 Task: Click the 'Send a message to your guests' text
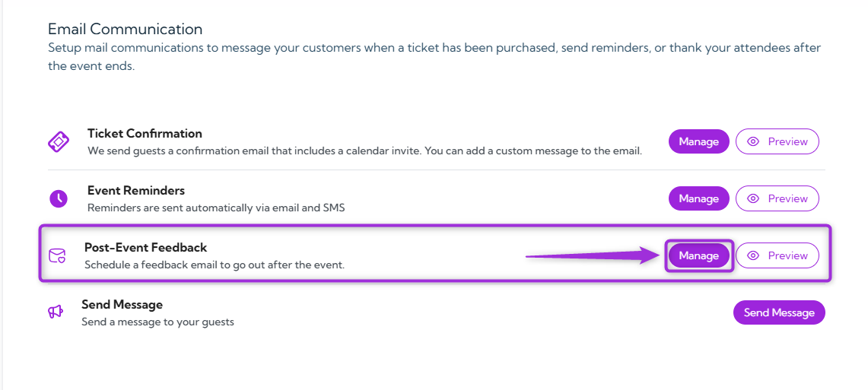(x=157, y=322)
